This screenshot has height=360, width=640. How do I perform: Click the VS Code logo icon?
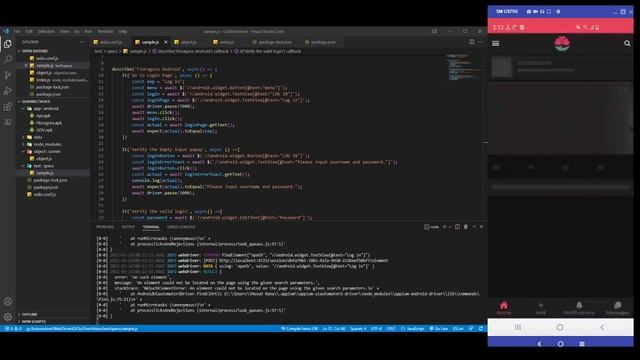pyautogui.click(x=6, y=31)
